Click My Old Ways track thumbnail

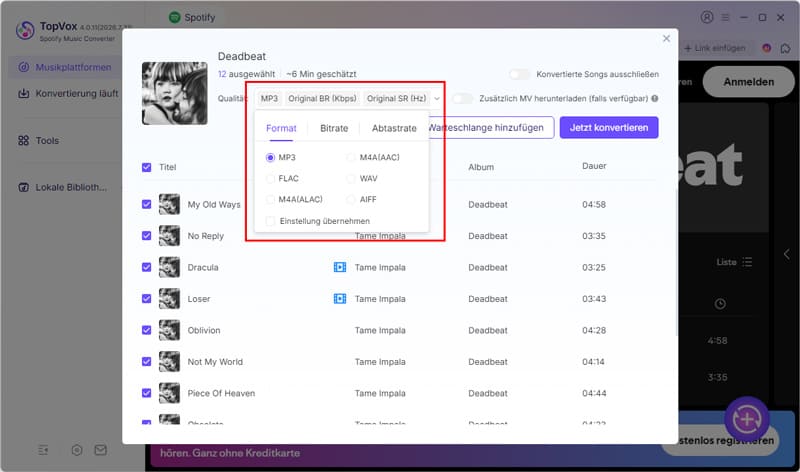169,204
